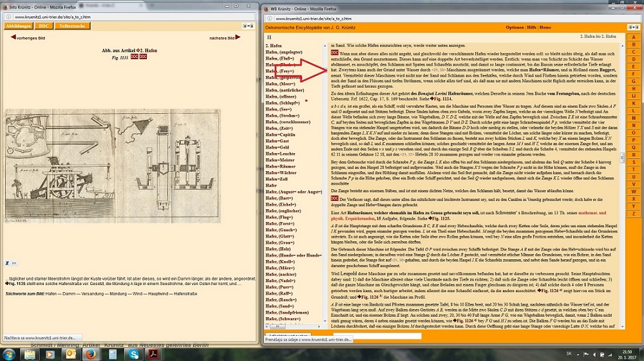Jump to letter M in alphabet index
644x361 pixels.
tap(634, 117)
